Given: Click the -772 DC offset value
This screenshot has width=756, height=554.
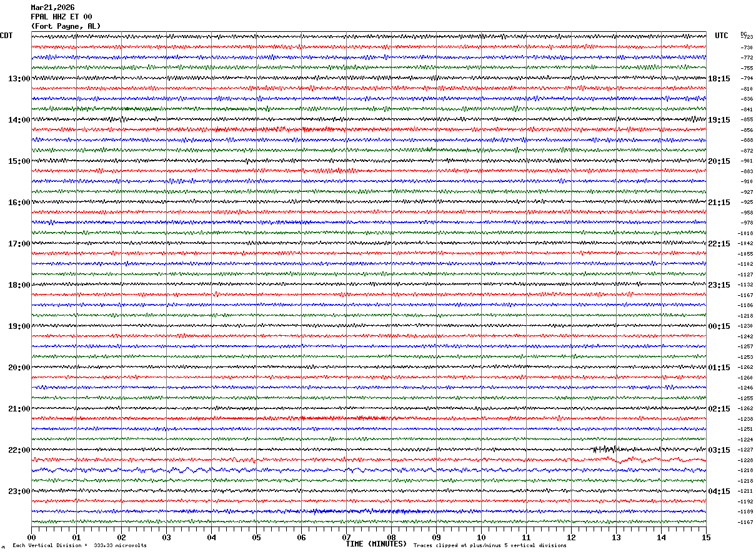Looking at the screenshot, I should coord(746,58).
